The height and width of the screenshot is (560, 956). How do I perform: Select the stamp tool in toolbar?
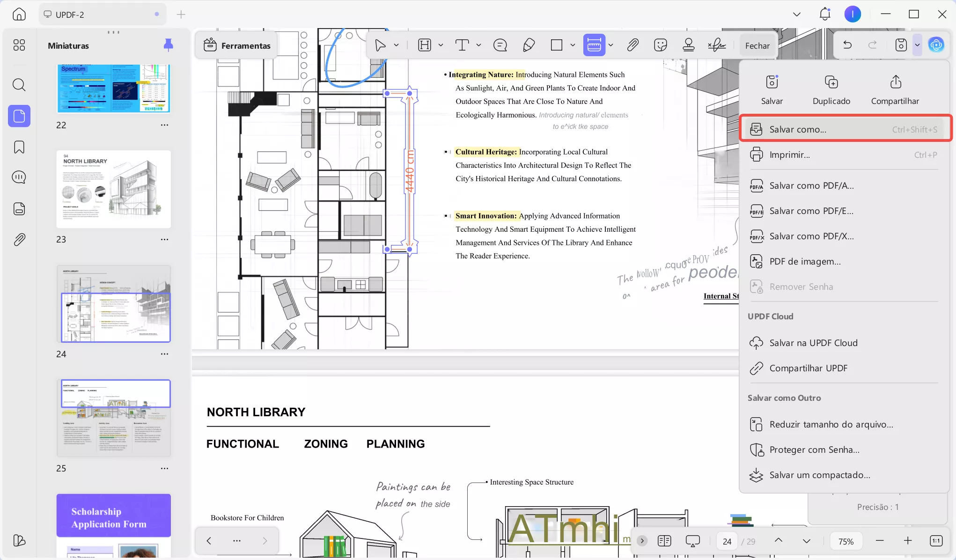coord(688,45)
